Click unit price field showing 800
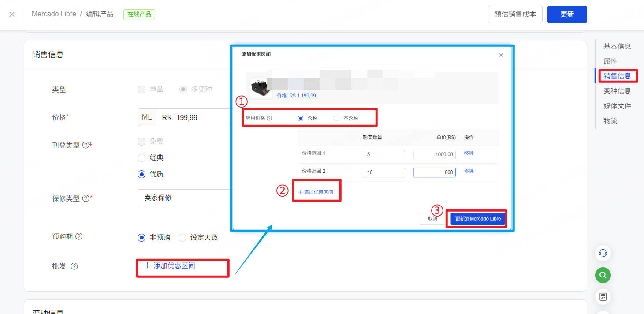Screen dimensions: 644x314 pyautogui.click(x=434, y=172)
